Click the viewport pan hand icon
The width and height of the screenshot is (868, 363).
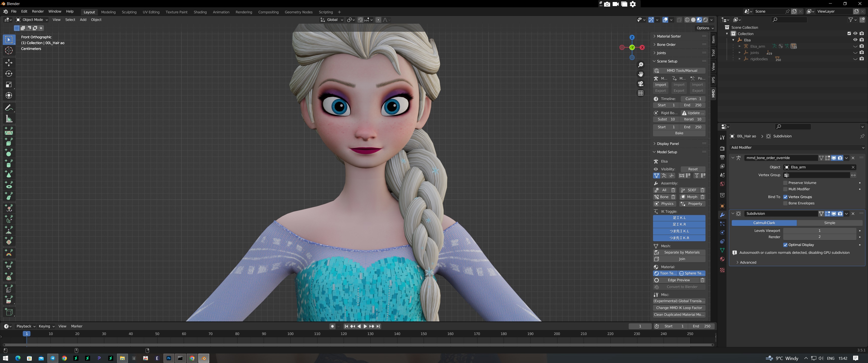point(641,74)
